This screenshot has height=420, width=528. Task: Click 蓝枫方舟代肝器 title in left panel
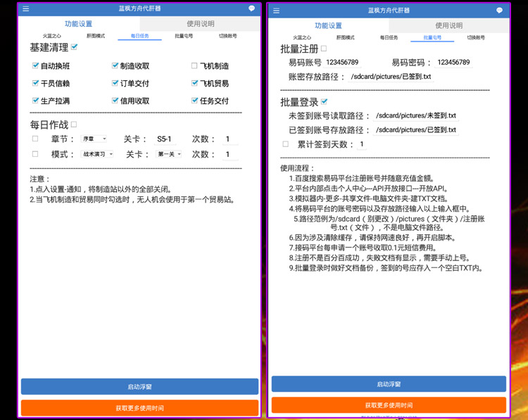(x=140, y=8)
